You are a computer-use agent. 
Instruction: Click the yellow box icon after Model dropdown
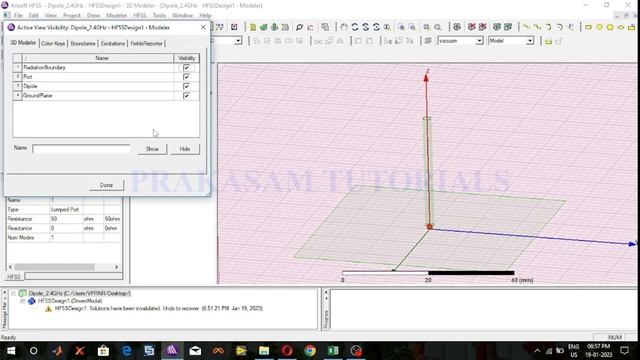(549, 41)
